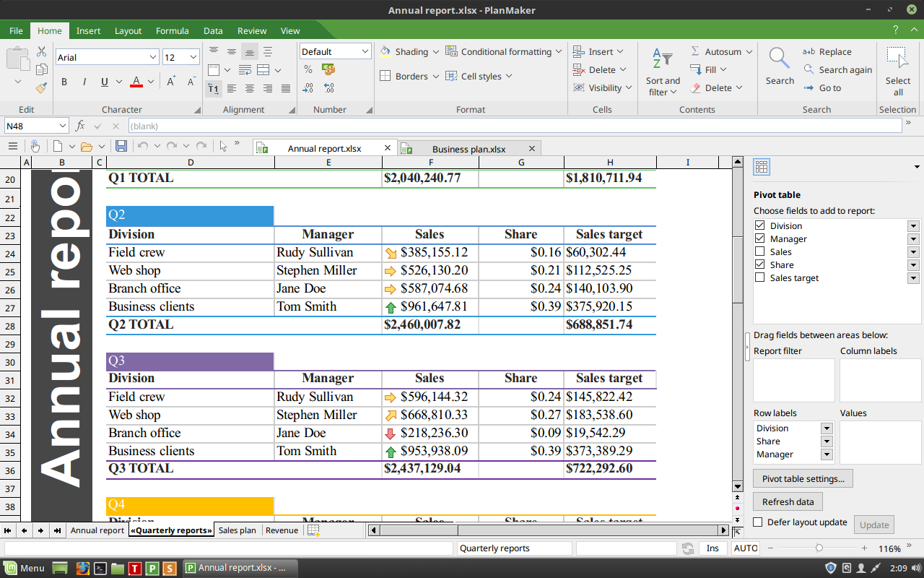Click the fx insert function icon
Image resolution: width=924 pixels, height=578 pixels.
[80, 126]
